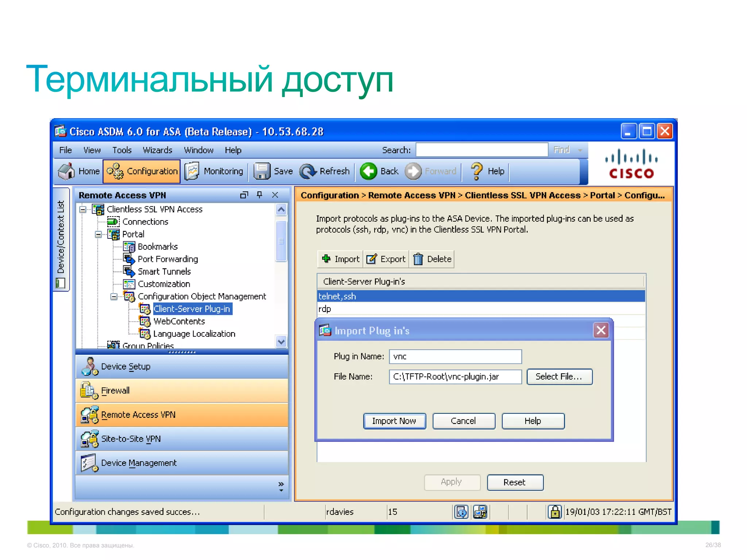Expand navigation options with double chevron
This screenshot has height=560, width=747.
[281, 486]
